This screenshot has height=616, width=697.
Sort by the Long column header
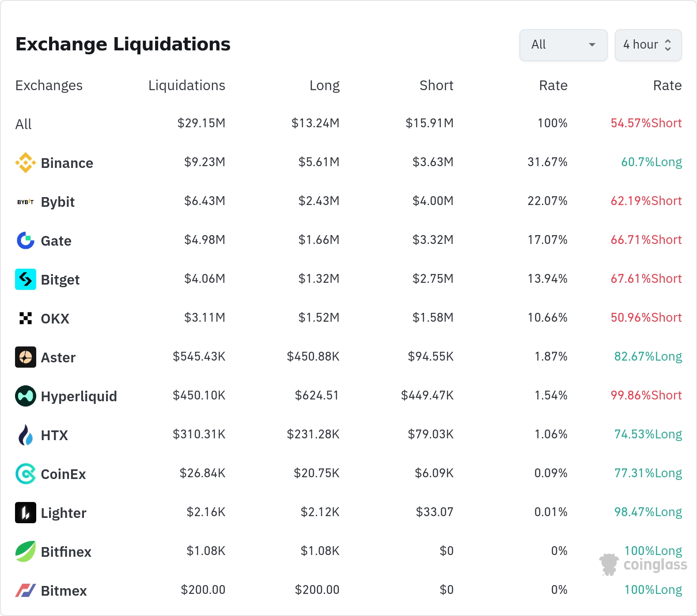(324, 85)
